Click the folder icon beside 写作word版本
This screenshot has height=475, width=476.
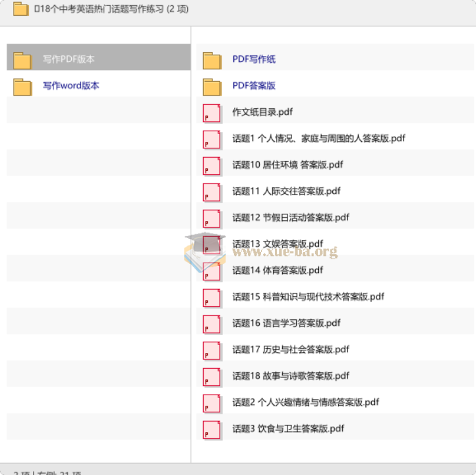point(22,86)
